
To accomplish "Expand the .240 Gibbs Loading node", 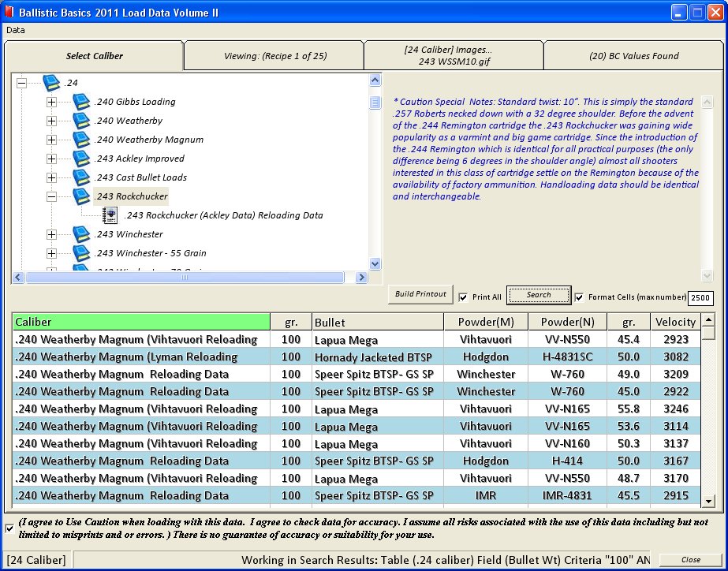I will (51, 102).
